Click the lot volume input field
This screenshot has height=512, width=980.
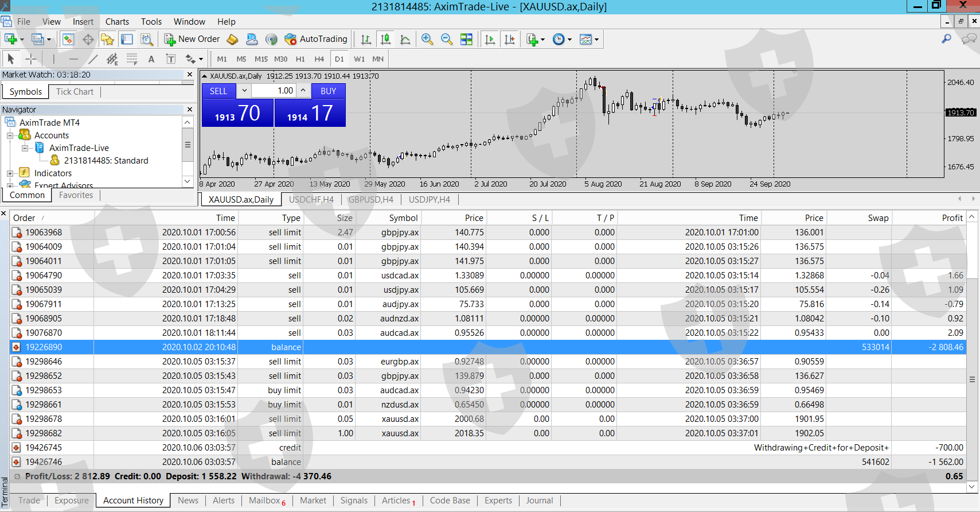tap(274, 91)
